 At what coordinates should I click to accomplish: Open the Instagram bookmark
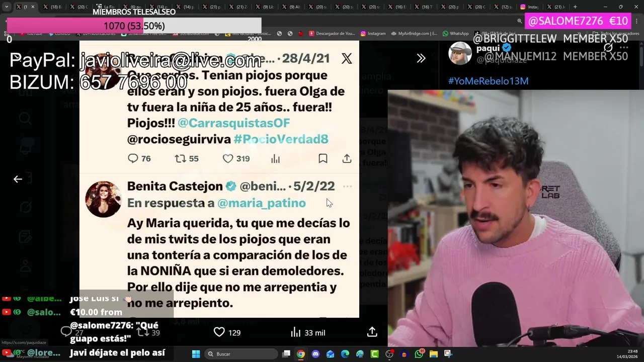373,34
